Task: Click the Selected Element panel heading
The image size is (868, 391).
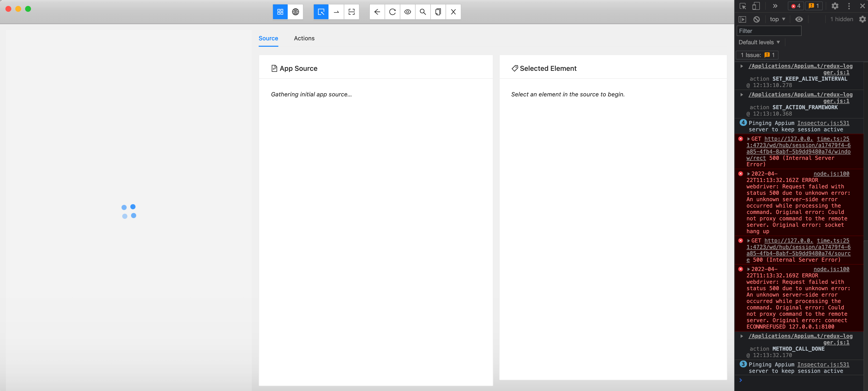Action: (544, 69)
